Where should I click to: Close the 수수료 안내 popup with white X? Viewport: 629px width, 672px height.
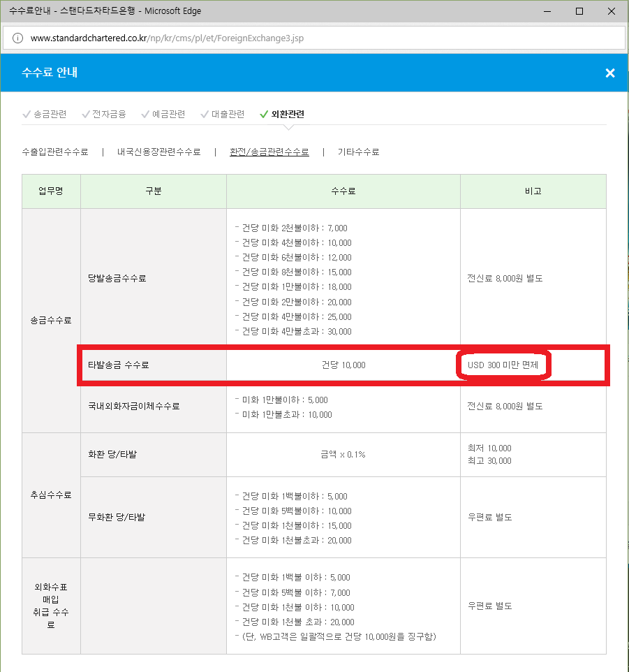(x=609, y=73)
